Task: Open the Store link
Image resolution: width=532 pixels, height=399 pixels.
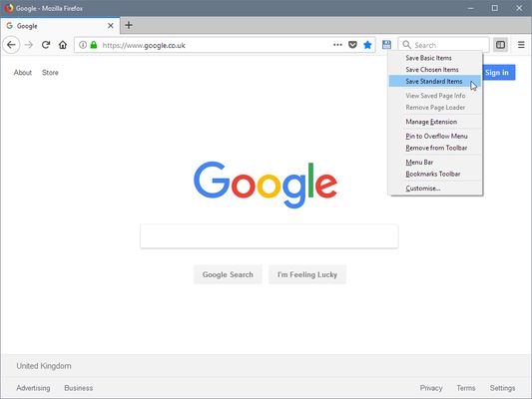Action: pos(50,73)
